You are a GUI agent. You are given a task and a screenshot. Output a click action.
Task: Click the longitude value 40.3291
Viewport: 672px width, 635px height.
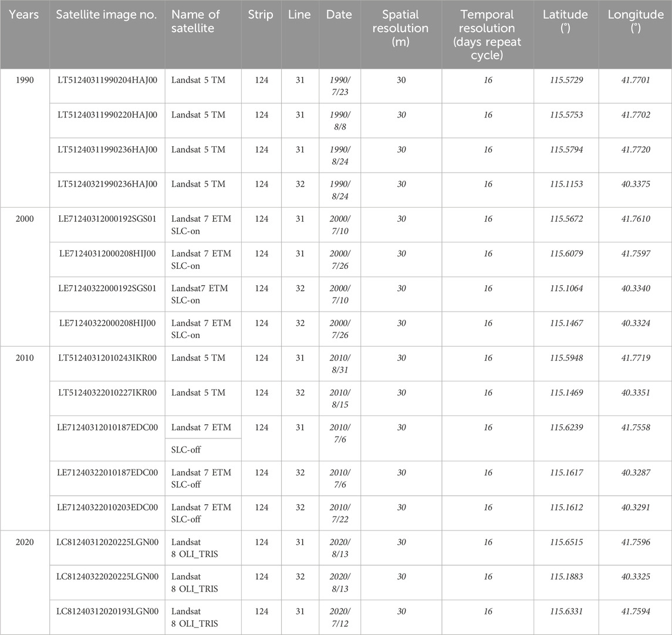[636, 507]
